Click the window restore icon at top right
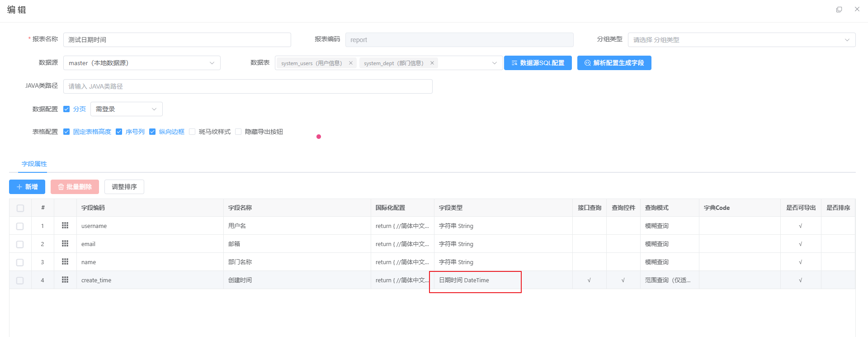Viewport: 868px width, 337px height. tap(839, 9)
